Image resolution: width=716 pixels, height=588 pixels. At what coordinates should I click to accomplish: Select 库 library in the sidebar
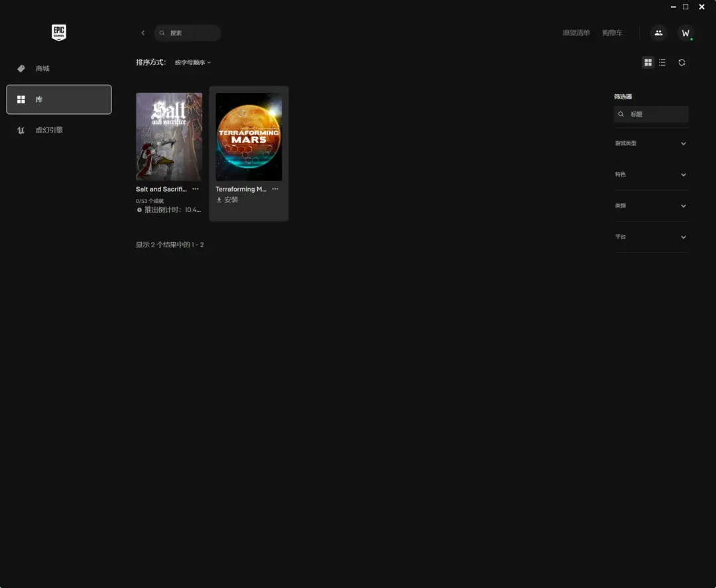(x=59, y=99)
